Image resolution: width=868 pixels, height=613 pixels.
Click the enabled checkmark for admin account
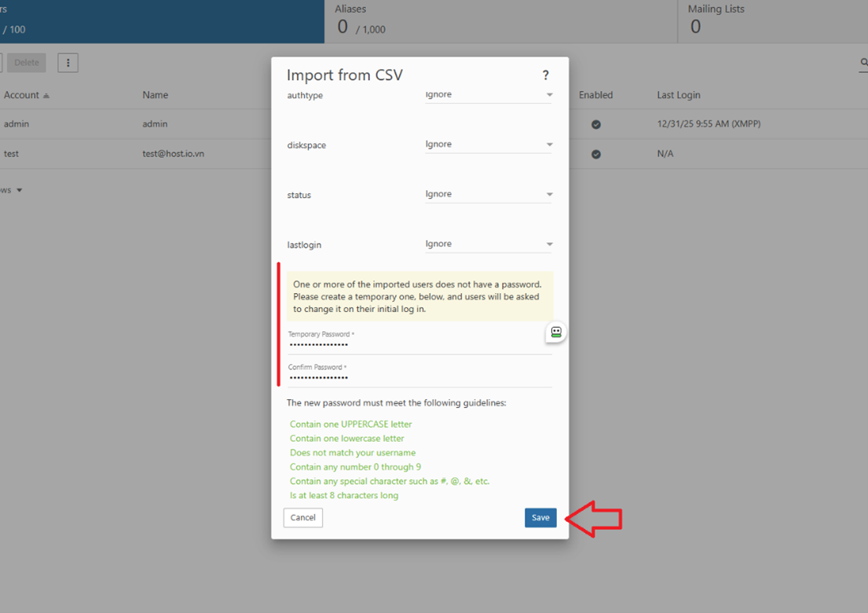[x=595, y=125]
